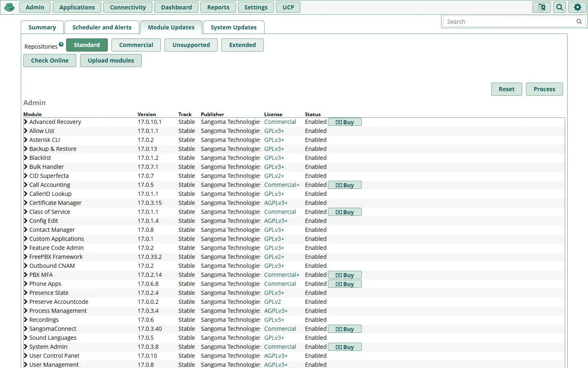Toggle the Standard repository
This screenshot has width=588, height=368.
(87, 45)
